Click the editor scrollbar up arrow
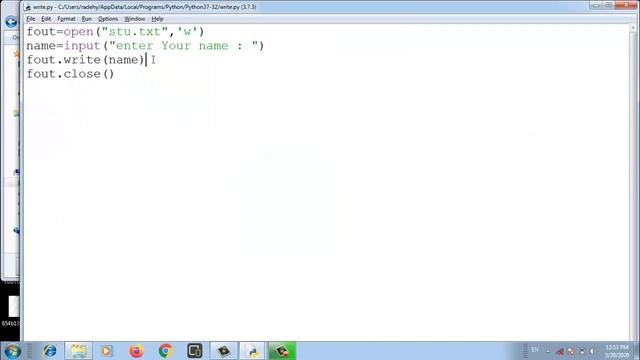The image size is (640, 360). pos(633,28)
